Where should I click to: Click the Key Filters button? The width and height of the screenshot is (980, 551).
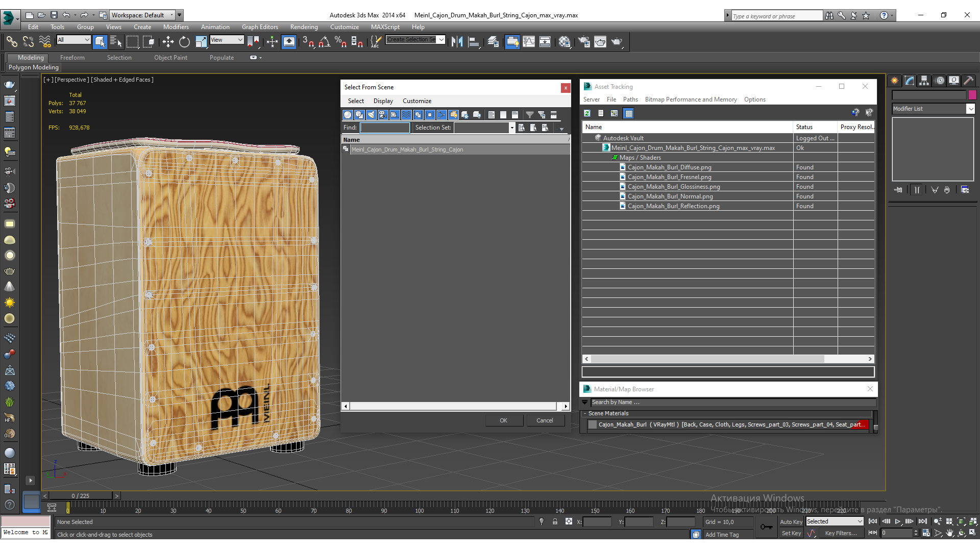pyautogui.click(x=841, y=533)
